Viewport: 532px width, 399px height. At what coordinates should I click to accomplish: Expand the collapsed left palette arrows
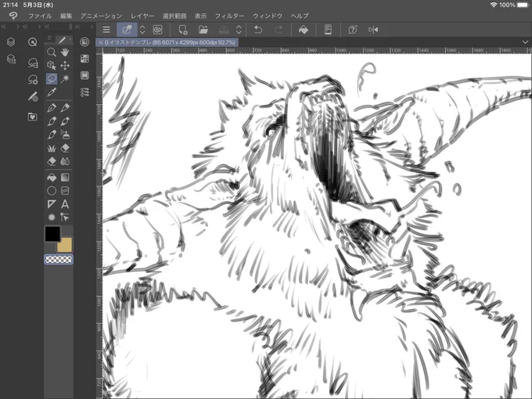click(x=4, y=27)
